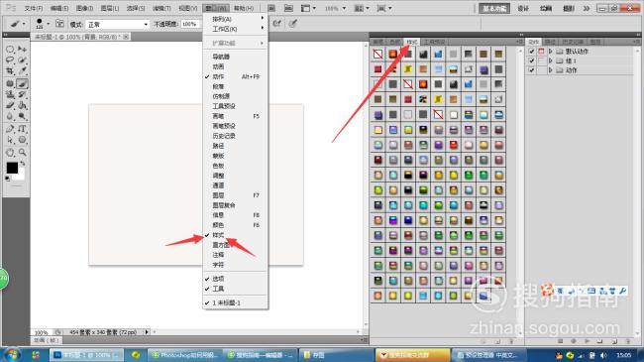The width and height of the screenshot is (644, 362).
Task: Switch to the 历史记录 tab beside 动作
Action: (573, 42)
